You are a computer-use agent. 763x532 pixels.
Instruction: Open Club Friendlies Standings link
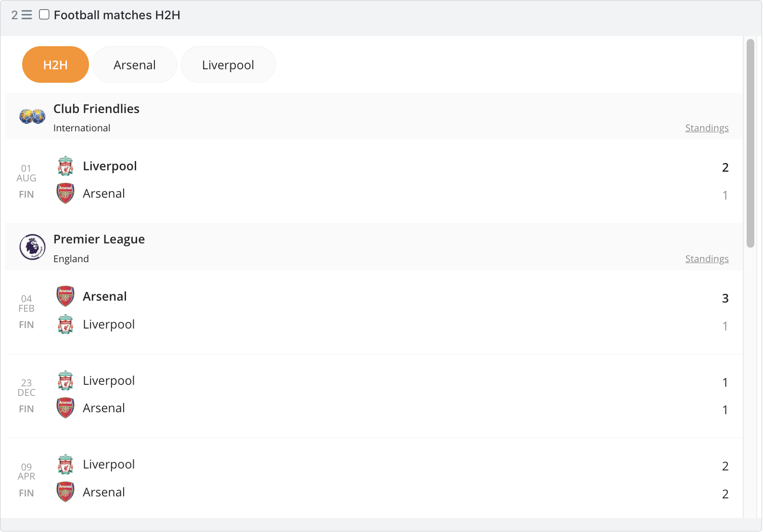[x=707, y=128]
